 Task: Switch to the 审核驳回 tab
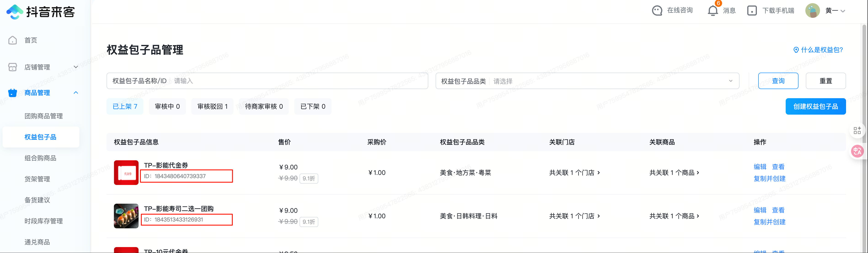tap(212, 107)
